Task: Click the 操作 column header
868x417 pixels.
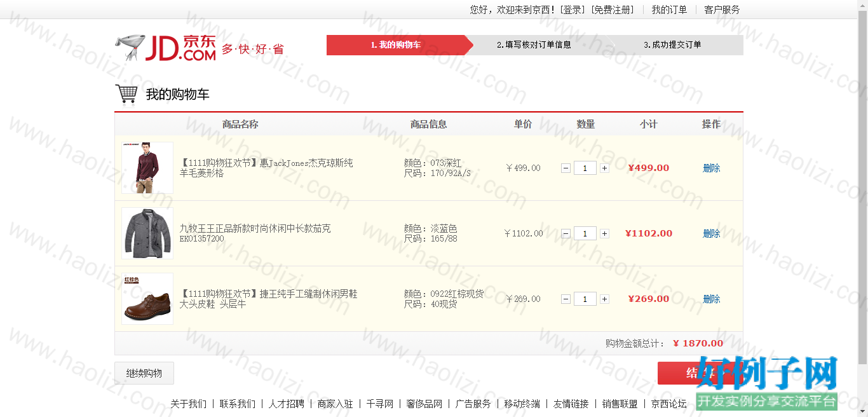Action: 712,125
